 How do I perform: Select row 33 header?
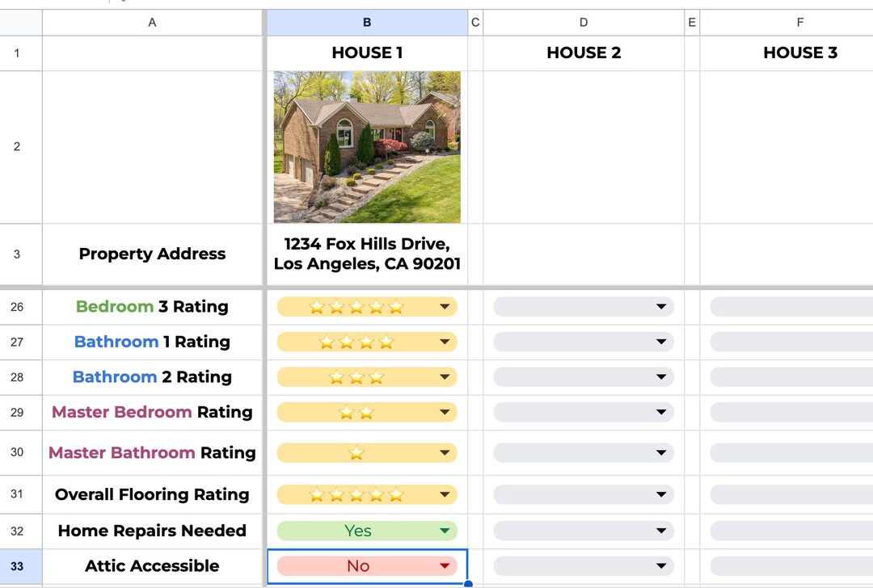pyautogui.click(x=20, y=566)
